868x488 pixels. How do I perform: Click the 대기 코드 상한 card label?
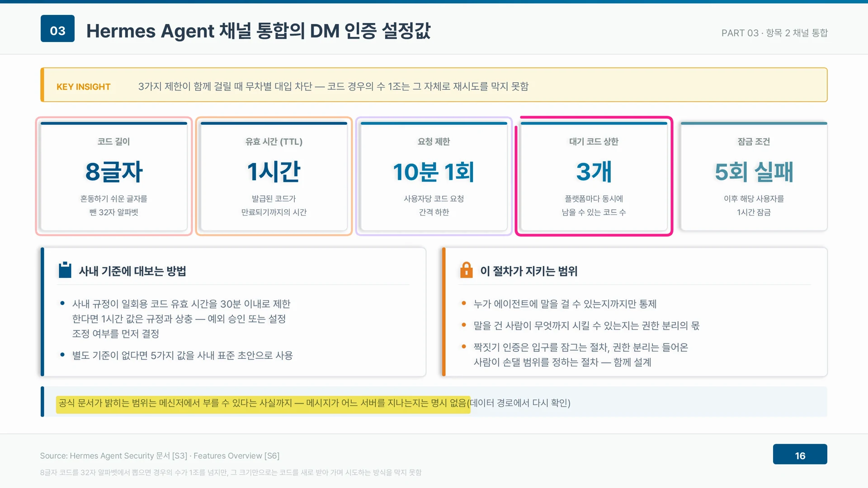[x=594, y=141]
